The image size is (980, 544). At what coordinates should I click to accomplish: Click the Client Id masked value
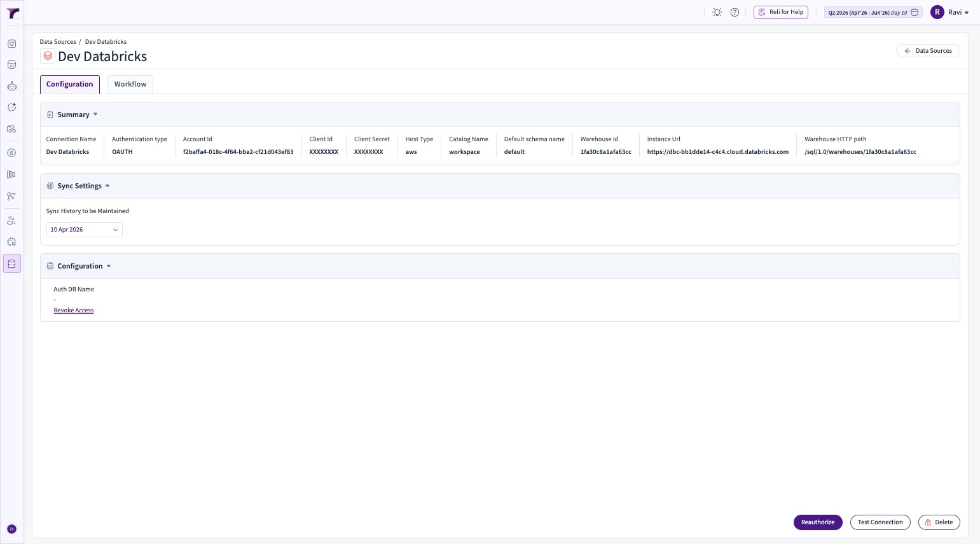[324, 152]
